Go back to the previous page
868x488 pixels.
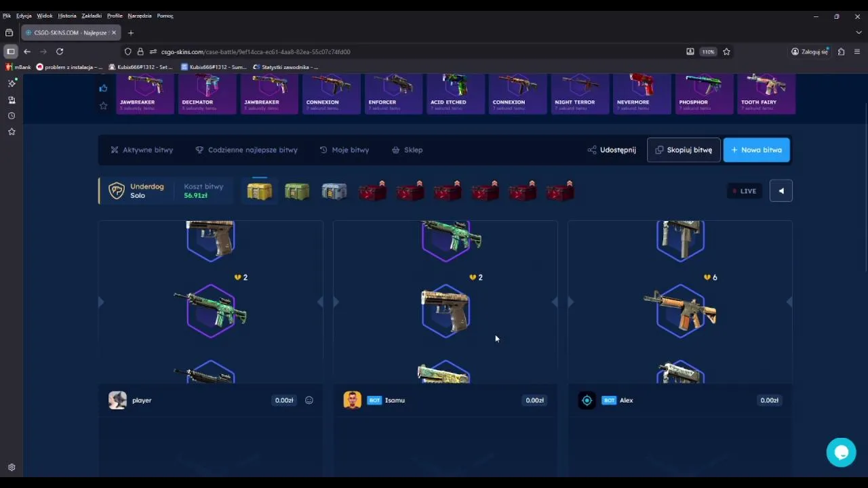[27, 52]
